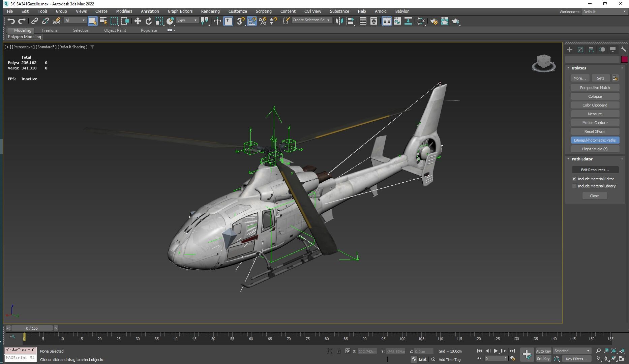Viewport: 629px width, 364px height.
Task: Open the Rendering menu
Action: [210, 11]
